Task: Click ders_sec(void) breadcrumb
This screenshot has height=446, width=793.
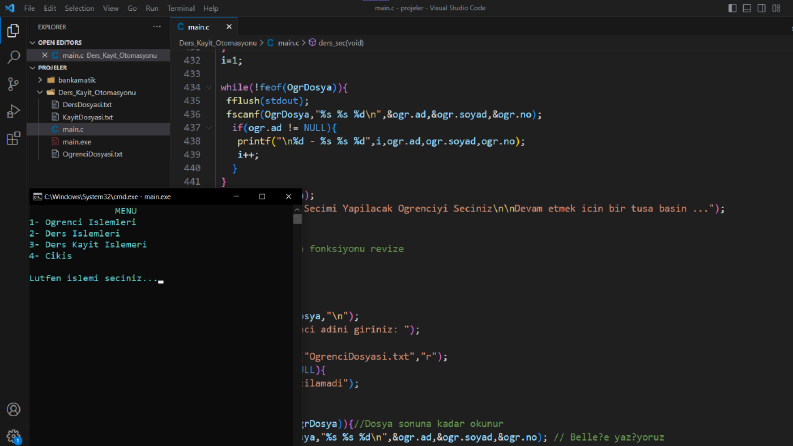Action: [x=341, y=43]
